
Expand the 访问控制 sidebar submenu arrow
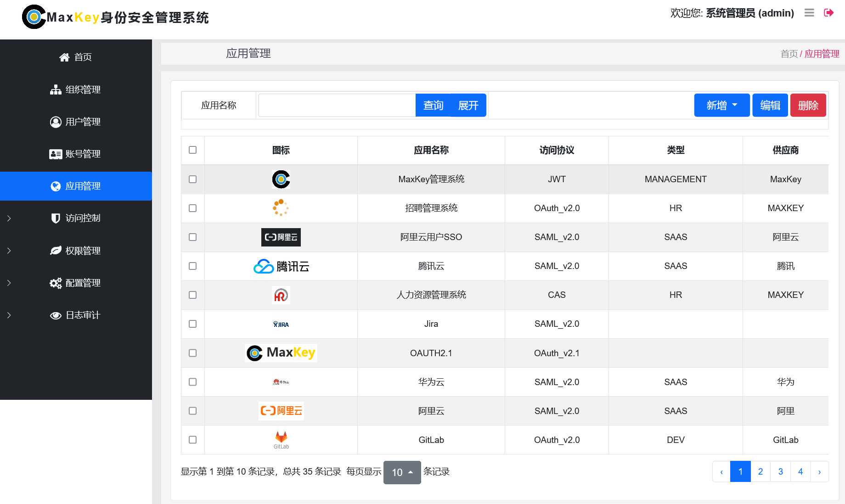(x=9, y=218)
